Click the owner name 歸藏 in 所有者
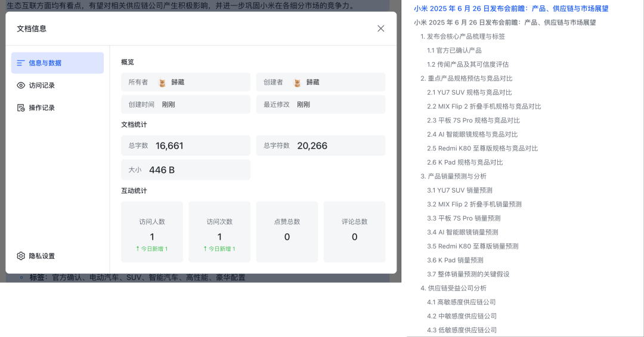The height and width of the screenshot is (337, 644). pyautogui.click(x=178, y=82)
